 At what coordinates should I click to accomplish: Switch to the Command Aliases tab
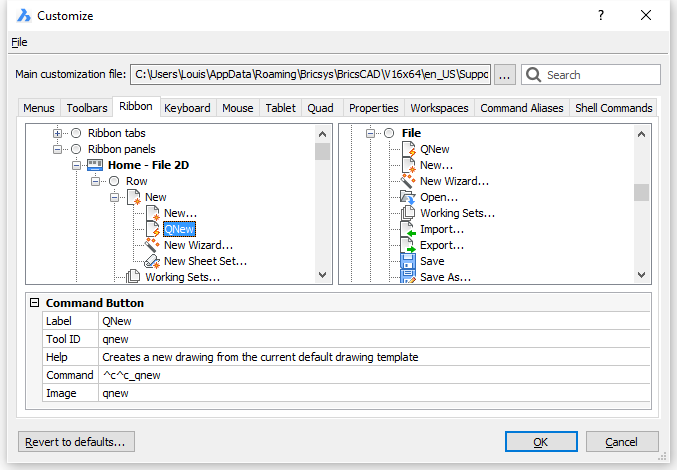tap(522, 108)
